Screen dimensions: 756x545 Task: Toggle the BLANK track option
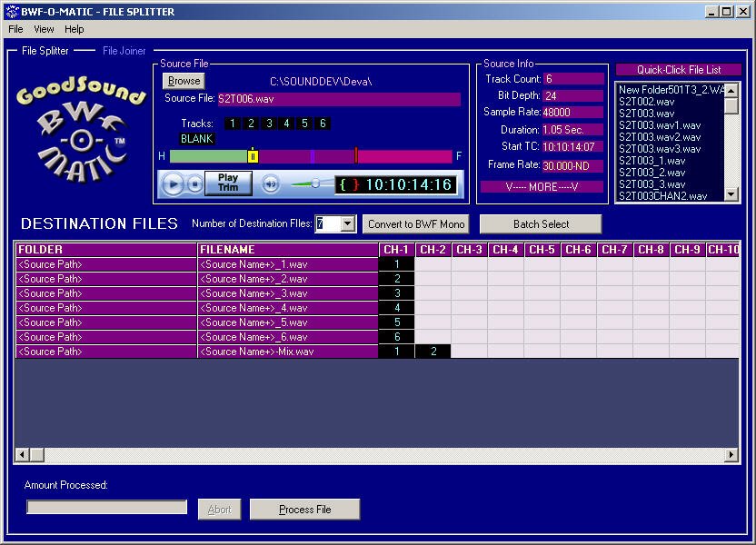click(x=196, y=139)
